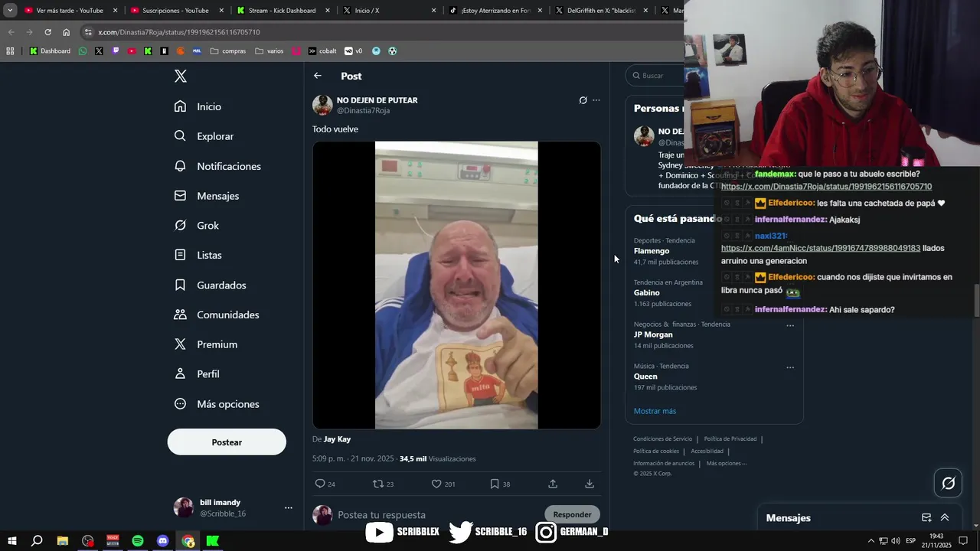Switch to Ver más tarde - YouTube tab
The height and width of the screenshot is (551, 980).
coord(70,11)
